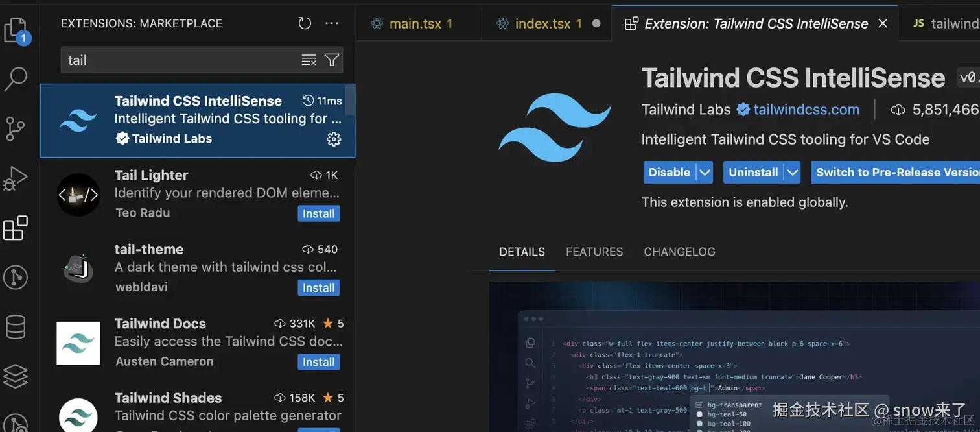Select Tailwind CSS IntelliSense in extensions list

coord(198,121)
